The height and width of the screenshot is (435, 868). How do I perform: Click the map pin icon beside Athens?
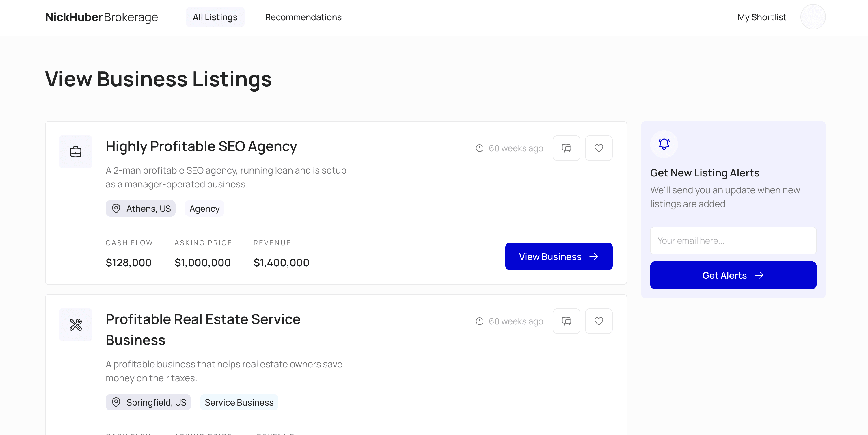click(x=116, y=209)
